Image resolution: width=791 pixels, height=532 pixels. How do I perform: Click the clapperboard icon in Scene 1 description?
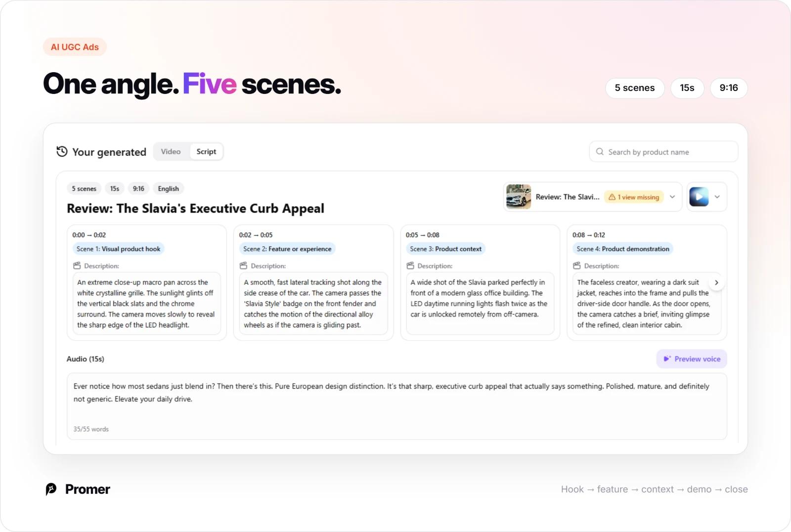[x=77, y=266]
